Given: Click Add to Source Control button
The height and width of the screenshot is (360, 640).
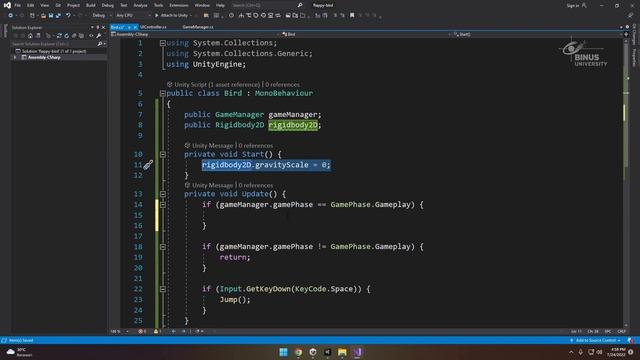Looking at the screenshot, I should point(596,340).
